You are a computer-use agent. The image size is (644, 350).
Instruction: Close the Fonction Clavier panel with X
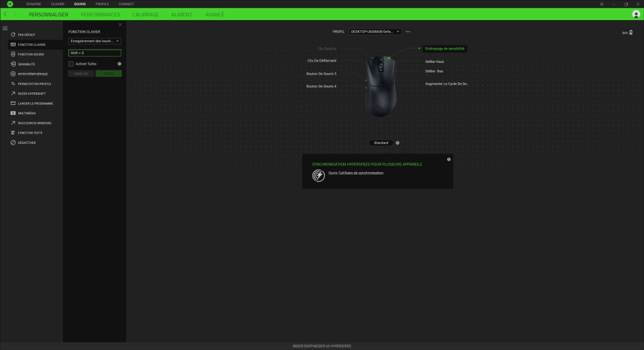tap(120, 25)
